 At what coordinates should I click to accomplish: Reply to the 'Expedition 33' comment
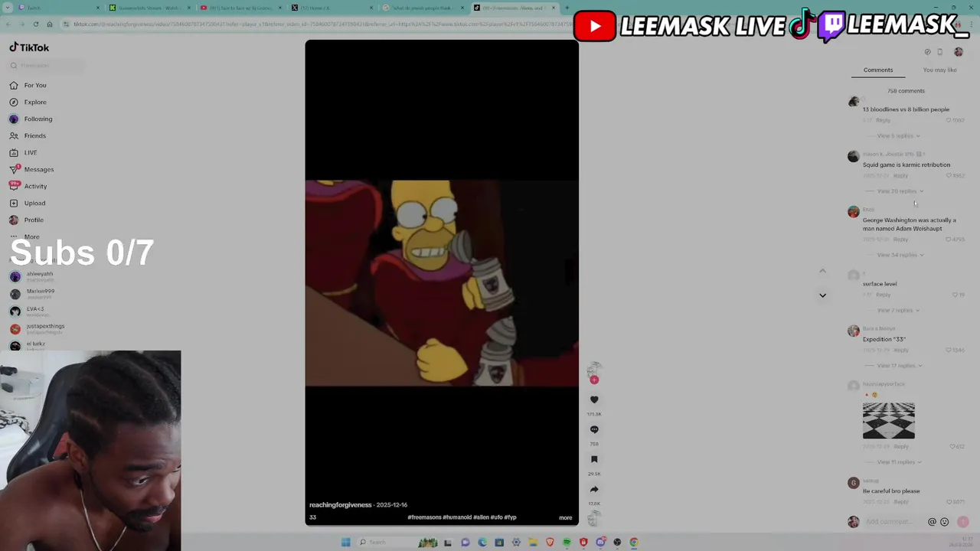click(x=901, y=350)
